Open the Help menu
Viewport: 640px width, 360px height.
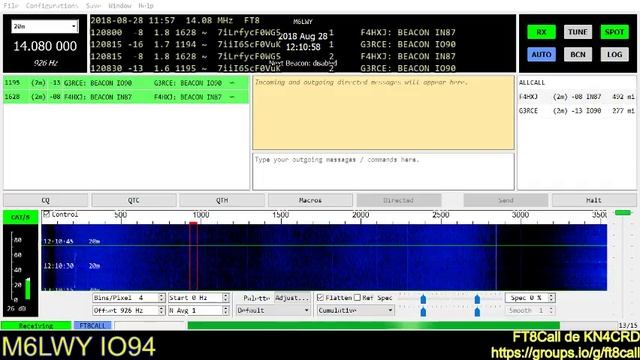(x=146, y=6)
